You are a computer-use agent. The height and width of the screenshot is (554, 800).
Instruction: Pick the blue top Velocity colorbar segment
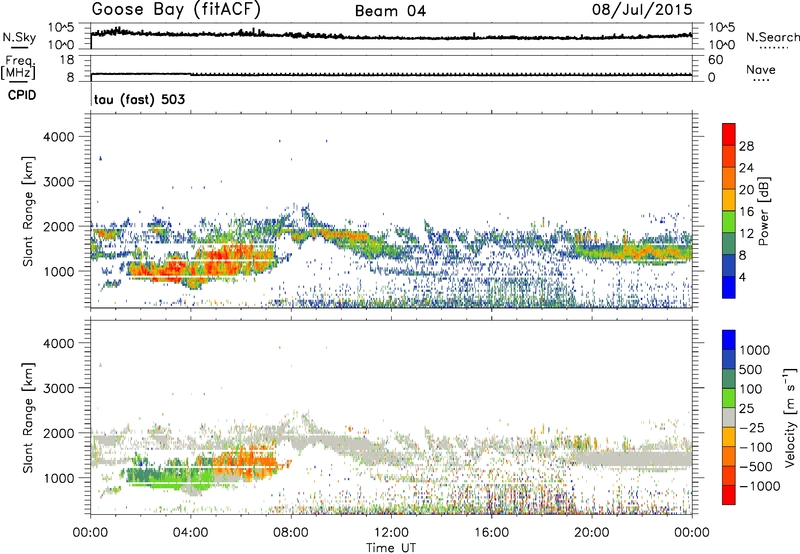(x=729, y=340)
